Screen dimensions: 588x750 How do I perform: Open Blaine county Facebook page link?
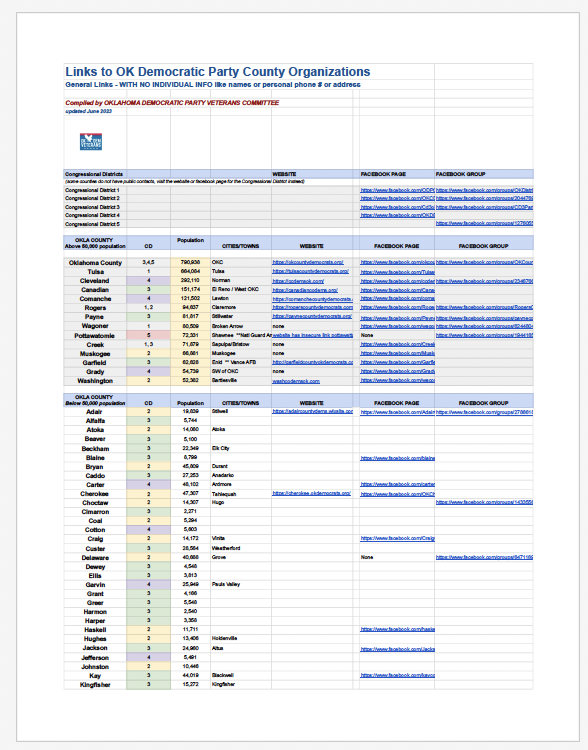click(397, 458)
